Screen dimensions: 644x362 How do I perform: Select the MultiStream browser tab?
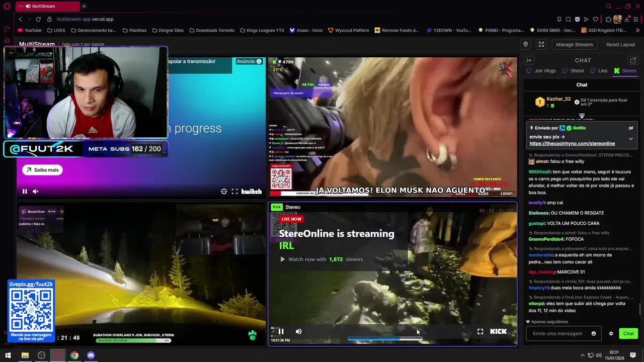47,6
